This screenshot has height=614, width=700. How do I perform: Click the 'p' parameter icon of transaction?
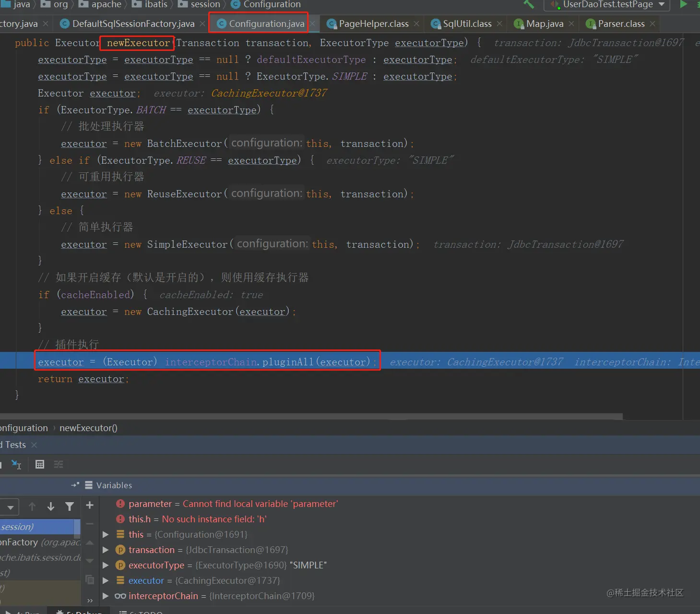[x=120, y=550]
